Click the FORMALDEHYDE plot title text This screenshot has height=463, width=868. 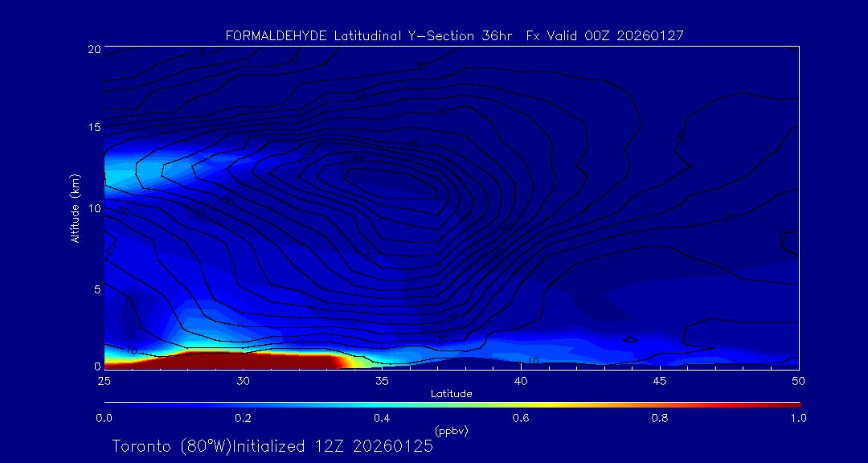tap(454, 35)
